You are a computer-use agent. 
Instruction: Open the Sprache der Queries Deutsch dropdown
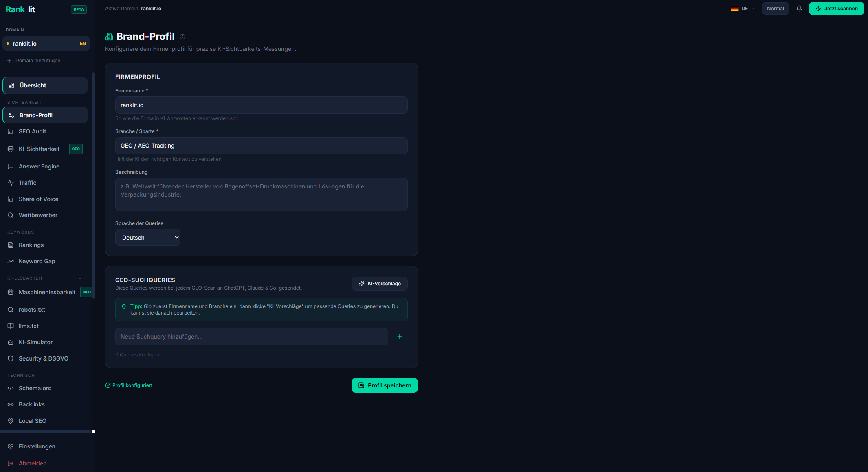coord(148,238)
